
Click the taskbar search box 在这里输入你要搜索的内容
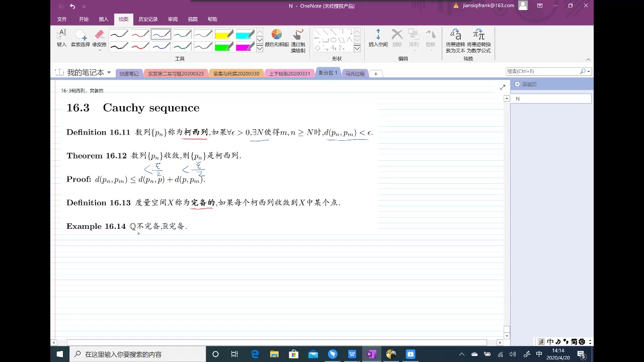[x=137, y=354]
